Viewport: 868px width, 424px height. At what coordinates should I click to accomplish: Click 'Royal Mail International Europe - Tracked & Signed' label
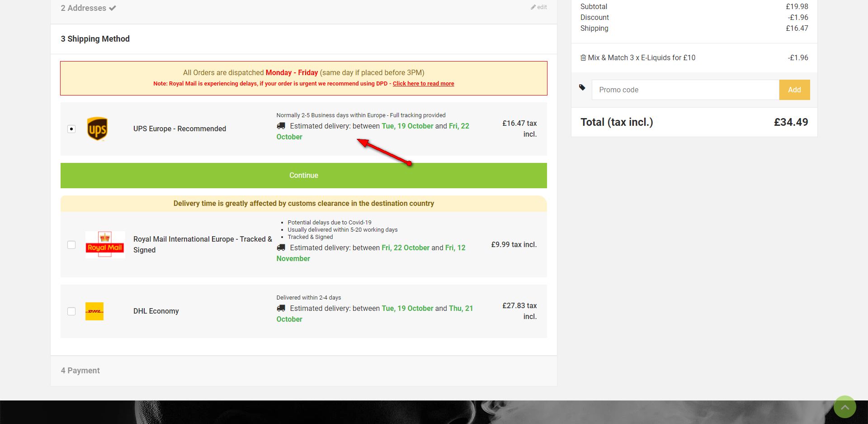203,244
